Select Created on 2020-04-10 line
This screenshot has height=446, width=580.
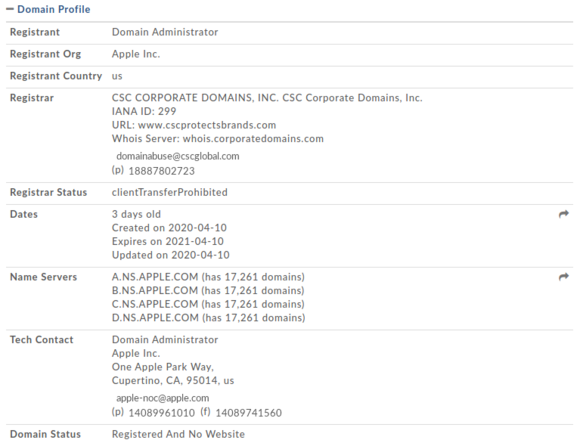point(169,228)
